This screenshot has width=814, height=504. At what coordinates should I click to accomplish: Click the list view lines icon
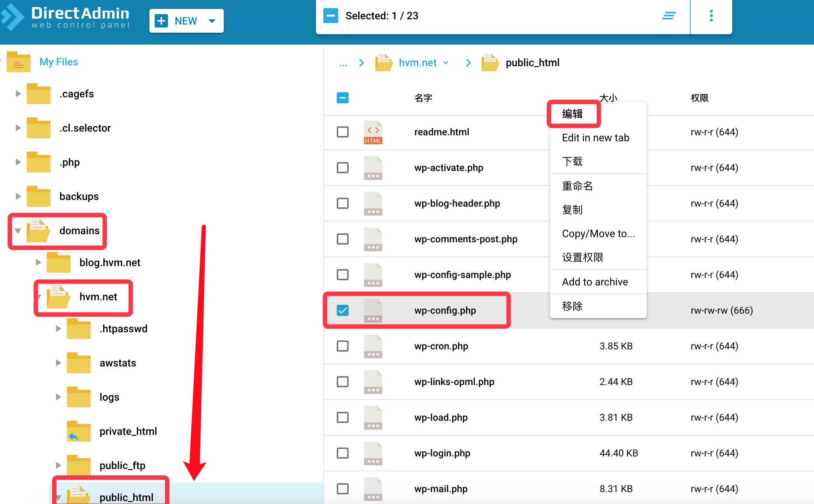669,16
